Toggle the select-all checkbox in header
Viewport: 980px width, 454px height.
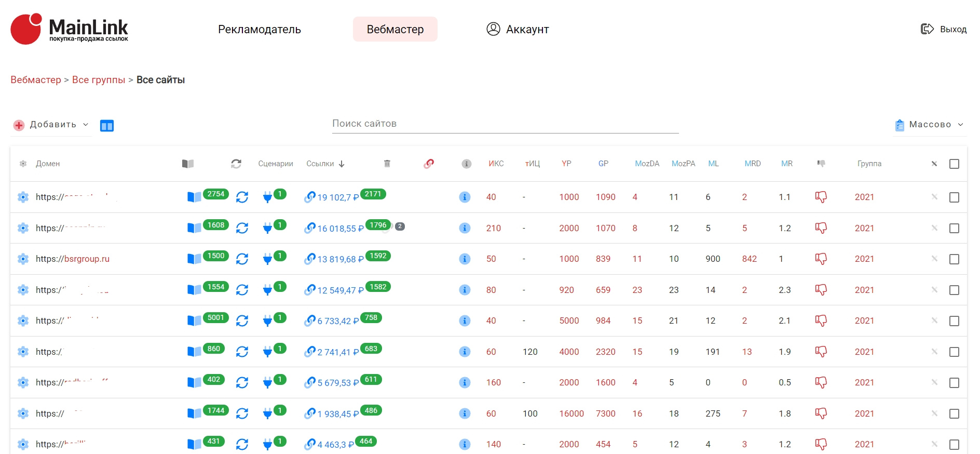954,164
